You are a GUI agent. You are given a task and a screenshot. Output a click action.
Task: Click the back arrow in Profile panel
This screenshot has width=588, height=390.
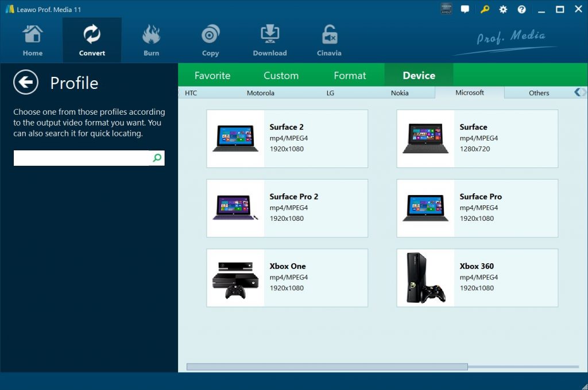point(25,82)
